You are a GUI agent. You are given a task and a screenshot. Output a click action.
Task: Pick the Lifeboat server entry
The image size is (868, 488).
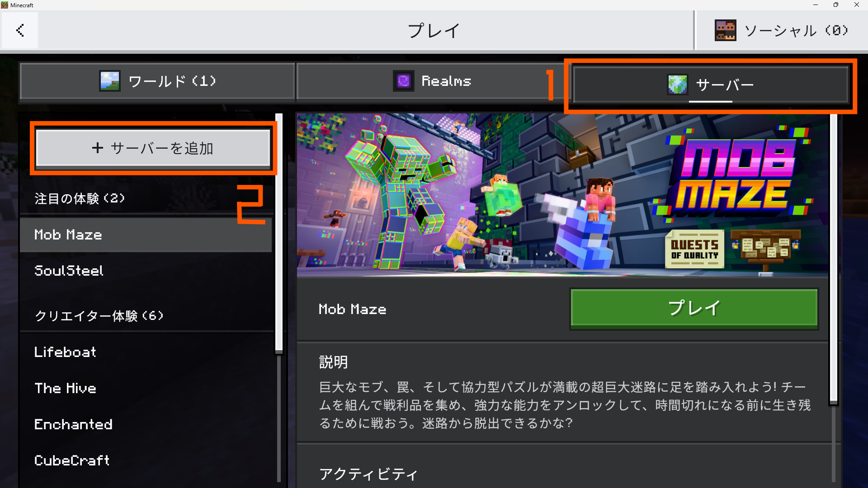point(146,352)
